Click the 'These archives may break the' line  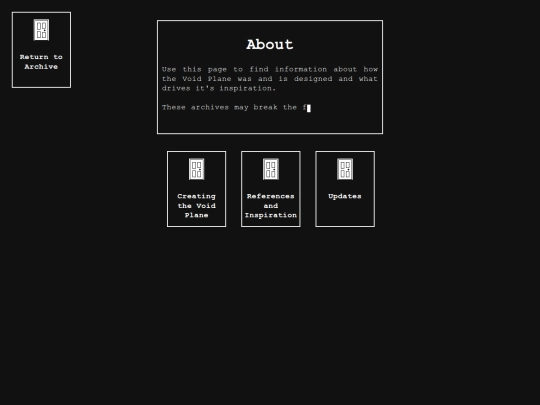click(235, 107)
